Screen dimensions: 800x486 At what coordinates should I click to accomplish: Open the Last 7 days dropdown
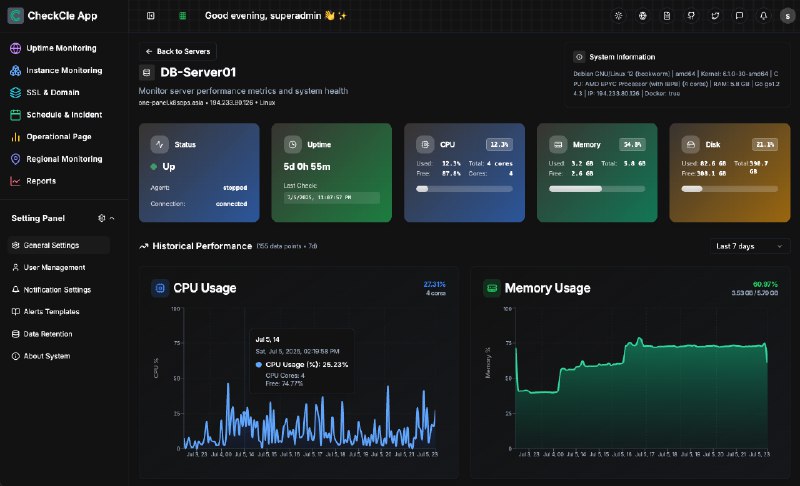tap(752, 246)
